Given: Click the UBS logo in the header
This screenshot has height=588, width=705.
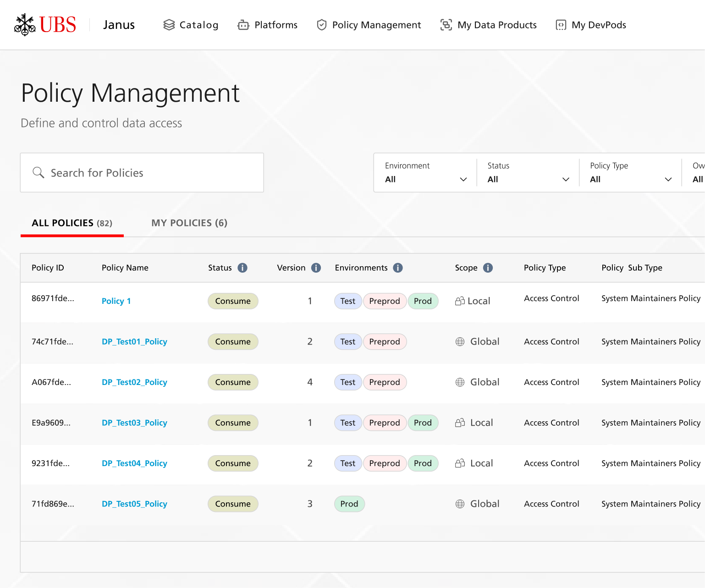Looking at the screenshot, I should point(44,24).
